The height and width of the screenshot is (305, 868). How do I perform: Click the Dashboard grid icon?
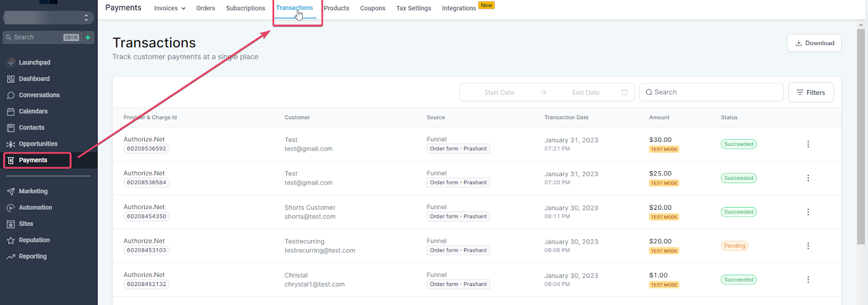point(11,79)
